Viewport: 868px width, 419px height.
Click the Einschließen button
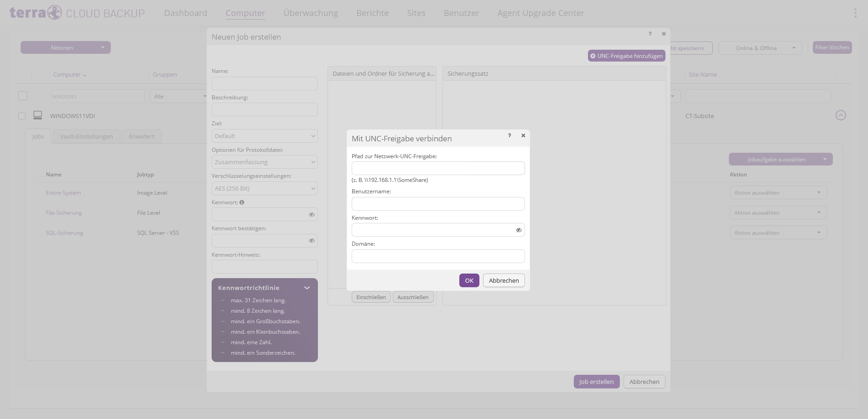371,297
